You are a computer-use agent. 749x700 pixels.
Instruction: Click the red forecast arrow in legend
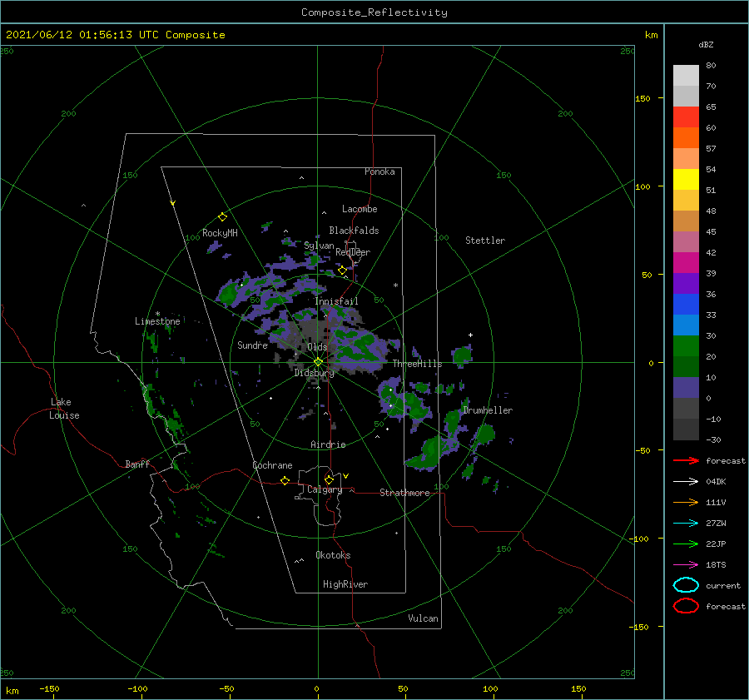point(686,460)
